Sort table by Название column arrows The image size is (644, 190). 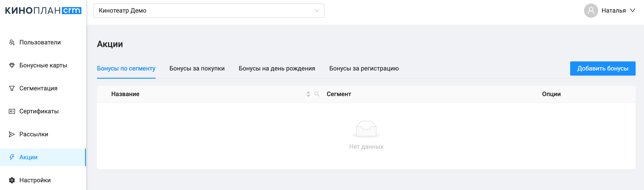(x=308, y=94)
